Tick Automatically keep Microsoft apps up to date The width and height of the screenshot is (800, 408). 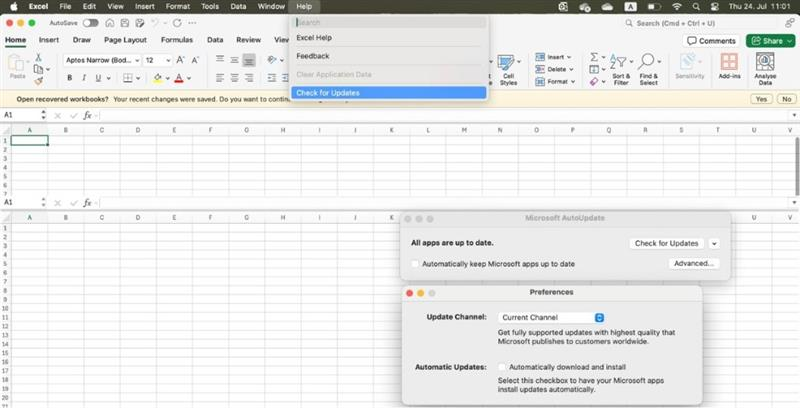coord(415,264)
